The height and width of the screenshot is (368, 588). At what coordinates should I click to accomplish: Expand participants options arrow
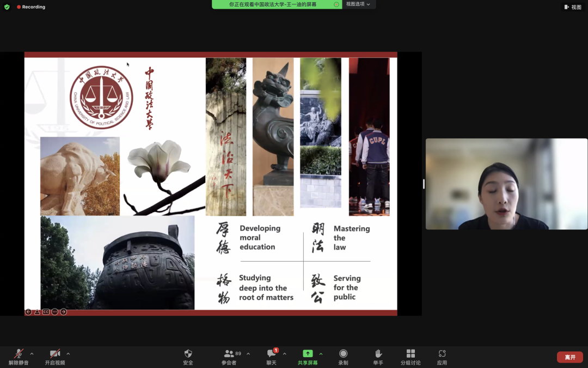point(248,354)
